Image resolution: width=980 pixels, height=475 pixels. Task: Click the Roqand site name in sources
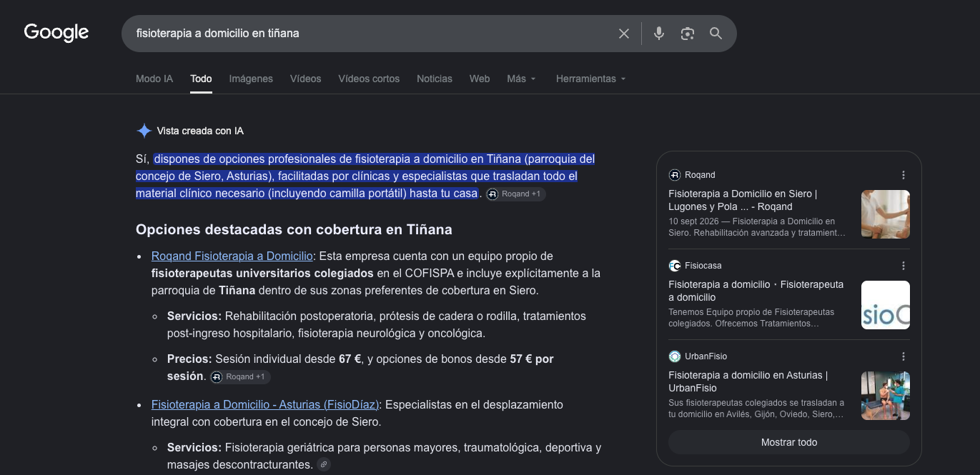pyautogui.click(x=700, y=175)
